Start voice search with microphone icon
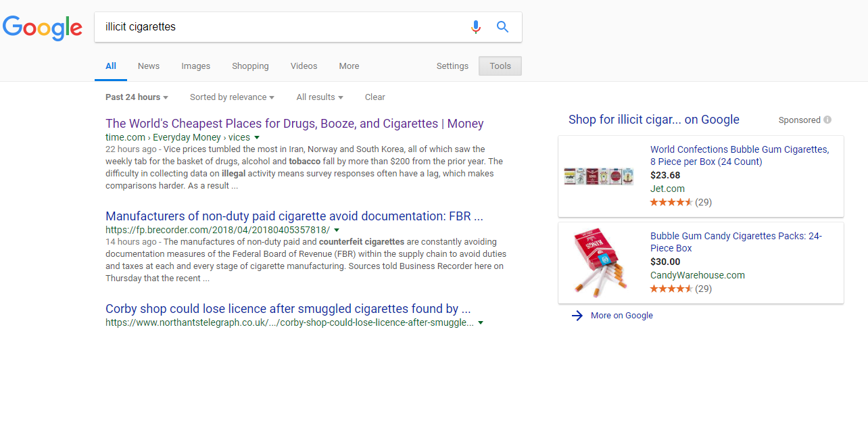 click(476, 27)
